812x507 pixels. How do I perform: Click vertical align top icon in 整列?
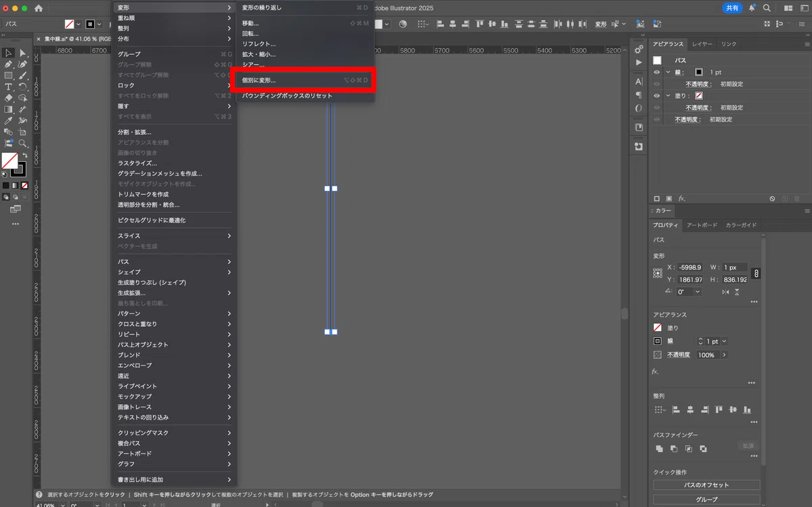(719, 410)
